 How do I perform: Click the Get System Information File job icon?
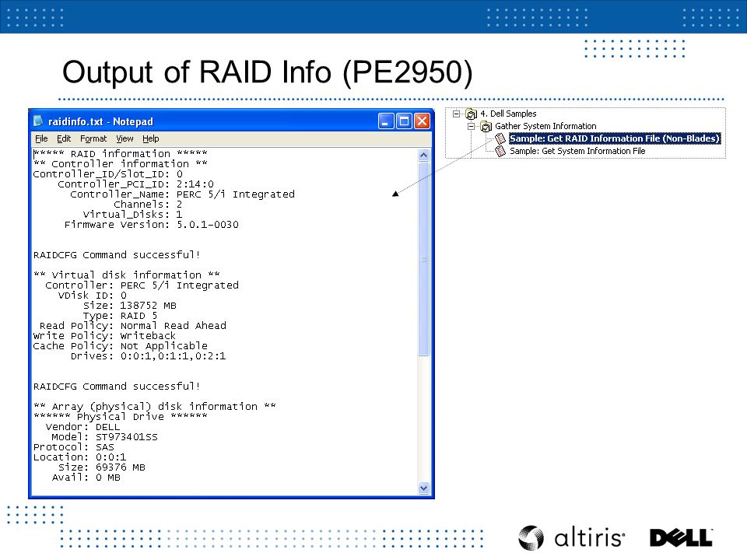coord(500,151)
